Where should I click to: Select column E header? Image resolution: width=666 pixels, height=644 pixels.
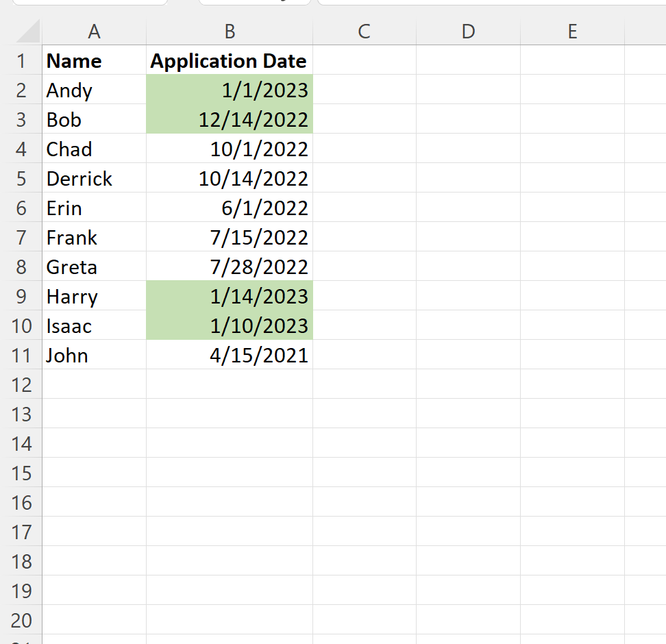pos(572,32)
